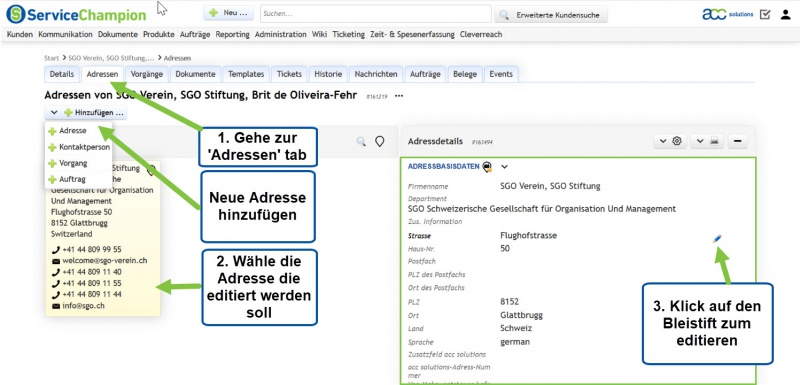Click the welcome@sgo-verein.ch email
800x385 pixels.
pyautogui.click(x=105, y=261)
